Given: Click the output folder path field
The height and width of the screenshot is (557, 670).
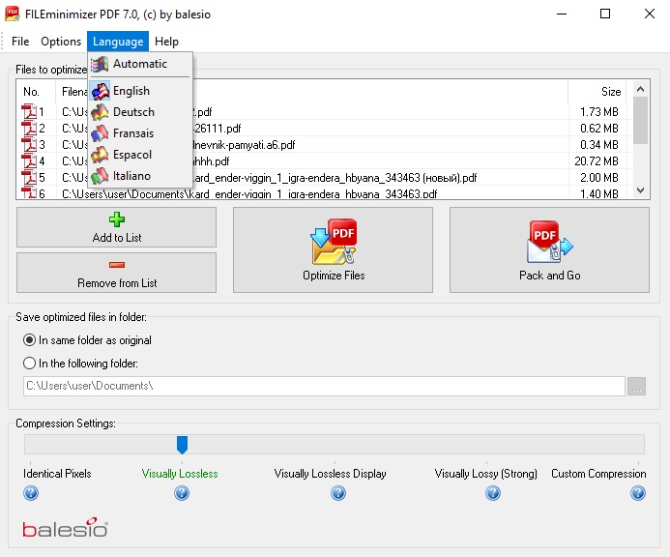Looking at the screenshot, I should (x=322, y=386).
